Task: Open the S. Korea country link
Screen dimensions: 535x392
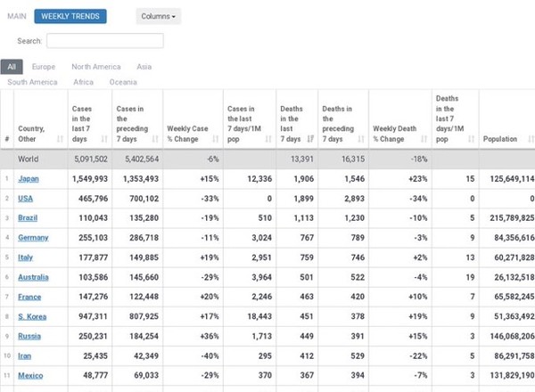Action: (x=32, y=315)
